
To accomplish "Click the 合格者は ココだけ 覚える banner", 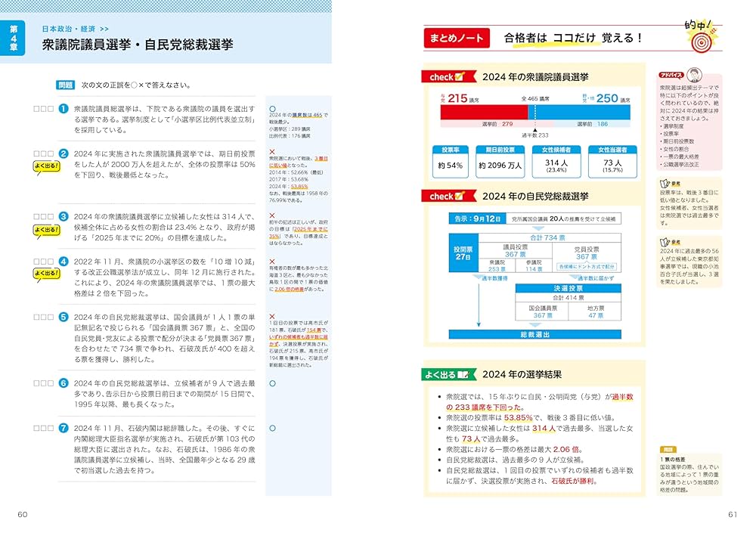I will 571,36.
